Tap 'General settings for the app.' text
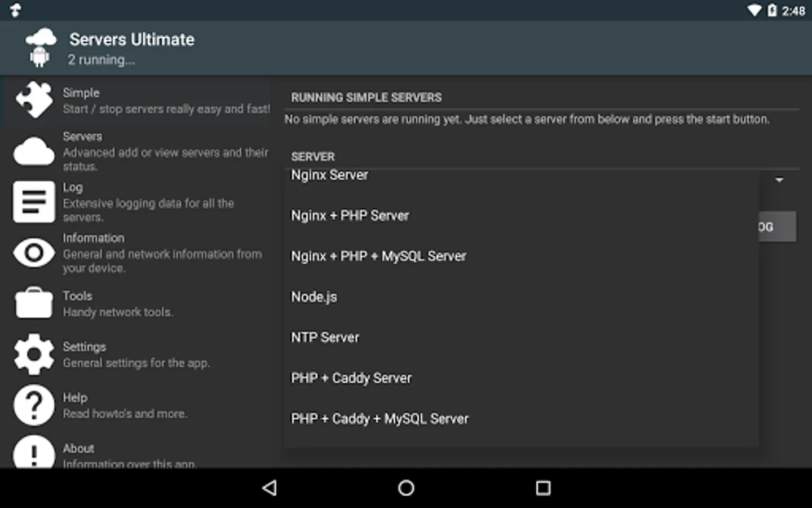The height and width of the screenshot is (508, 812). click(136, 363)
